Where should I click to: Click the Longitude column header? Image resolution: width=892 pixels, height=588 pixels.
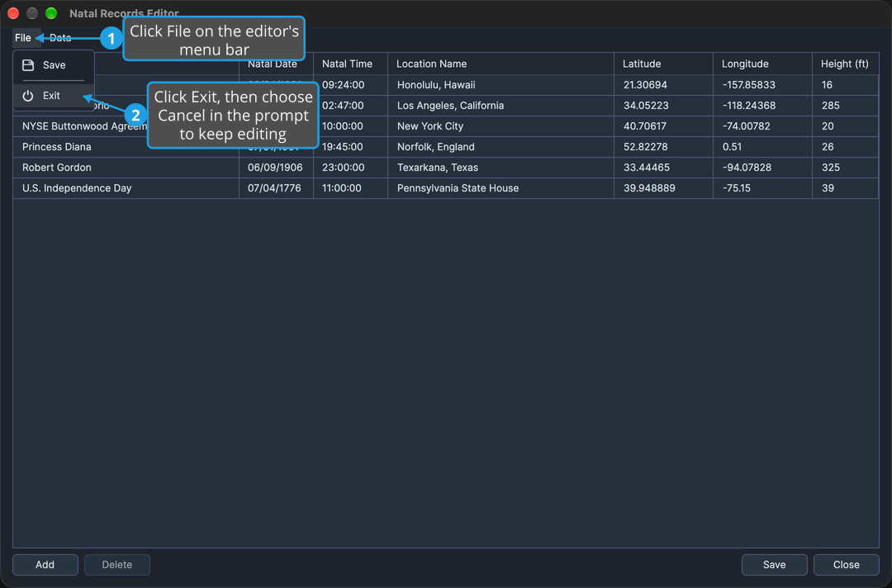pyautogui.click(x=762, y=64)
